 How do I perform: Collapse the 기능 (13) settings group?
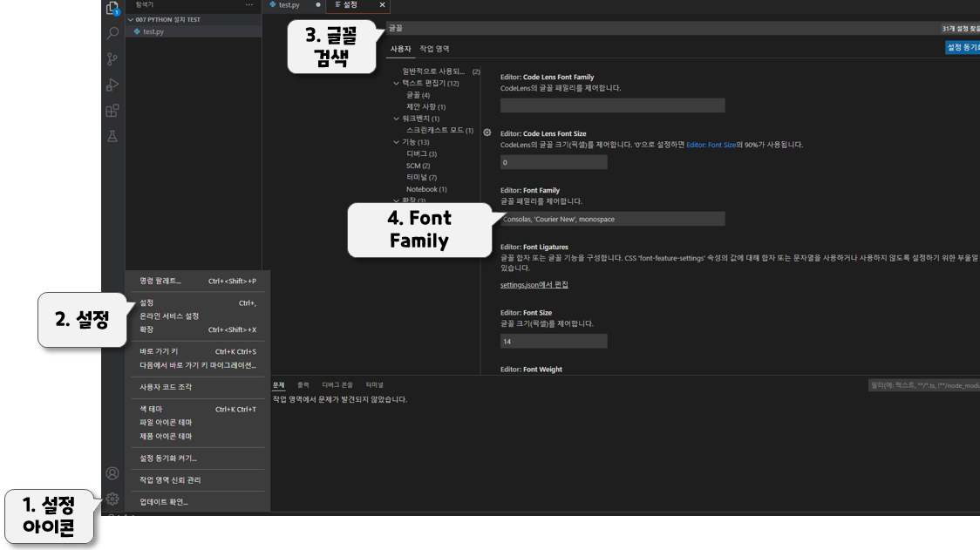[396, 142]
